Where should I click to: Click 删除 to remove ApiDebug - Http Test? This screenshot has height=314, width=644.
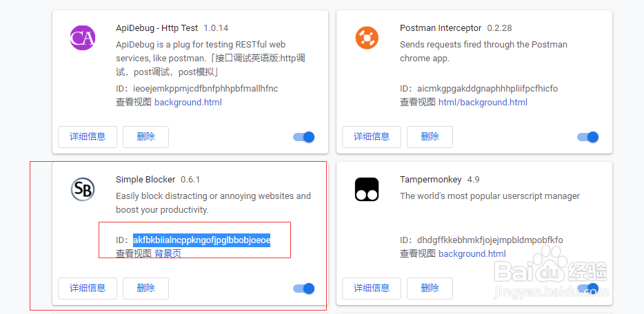tap(145, 137)
